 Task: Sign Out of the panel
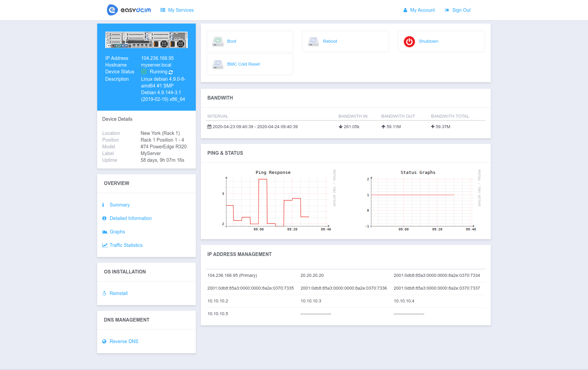pyautogui.click(x=458, y=10)
